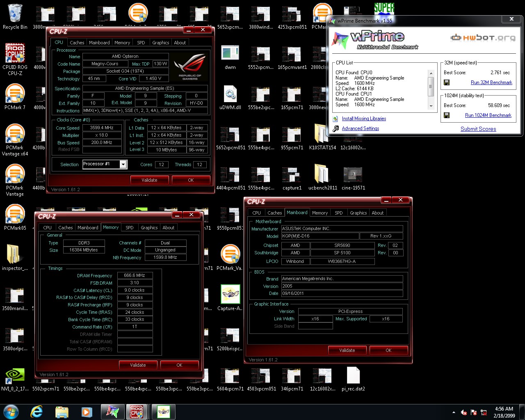Open About tab in top CPU-Z window
Image resolution: width=525 pixels, height=420 pixels.
(x=180, y=43)
